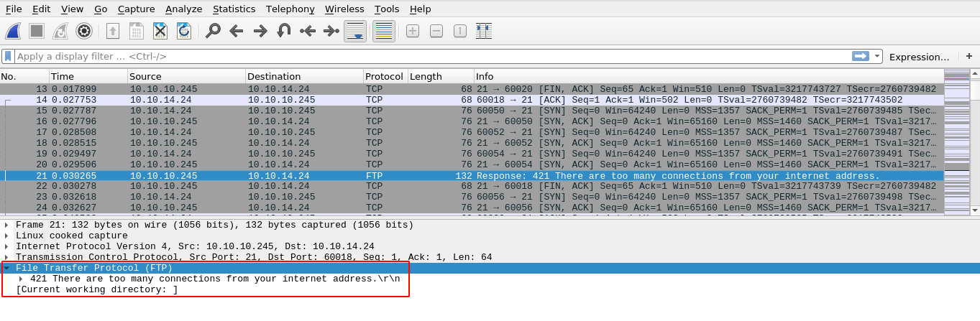Close the current capture file
980x321 pixels.
160,31
